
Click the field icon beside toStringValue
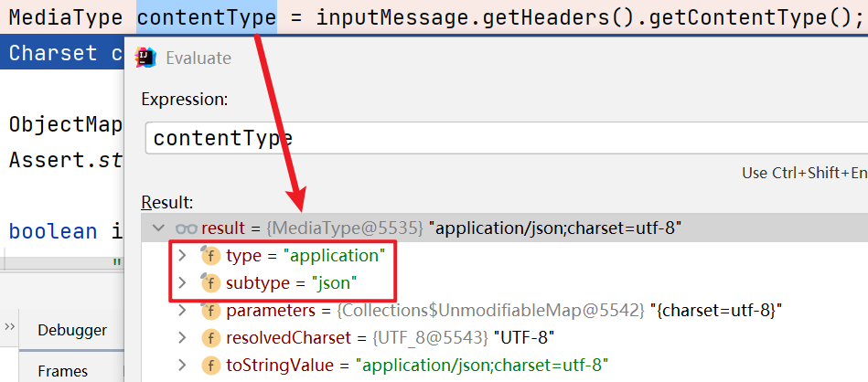pos(210,366)
